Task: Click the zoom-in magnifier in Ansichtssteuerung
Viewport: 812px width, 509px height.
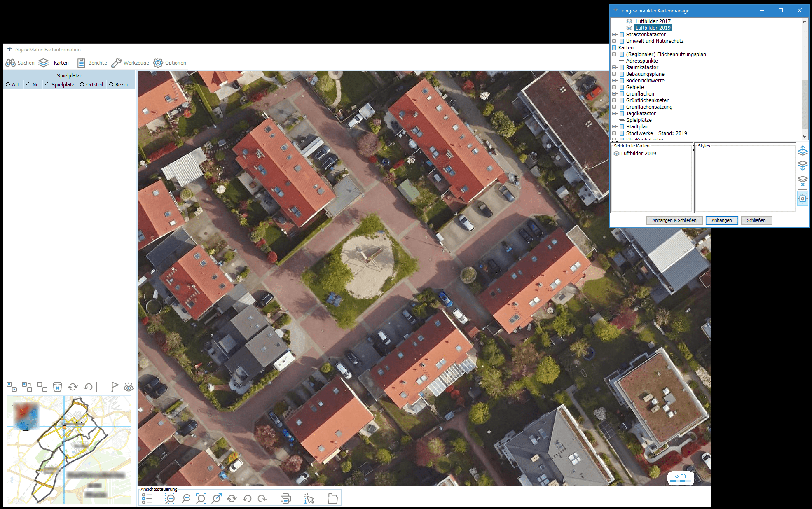Action: 171,499
